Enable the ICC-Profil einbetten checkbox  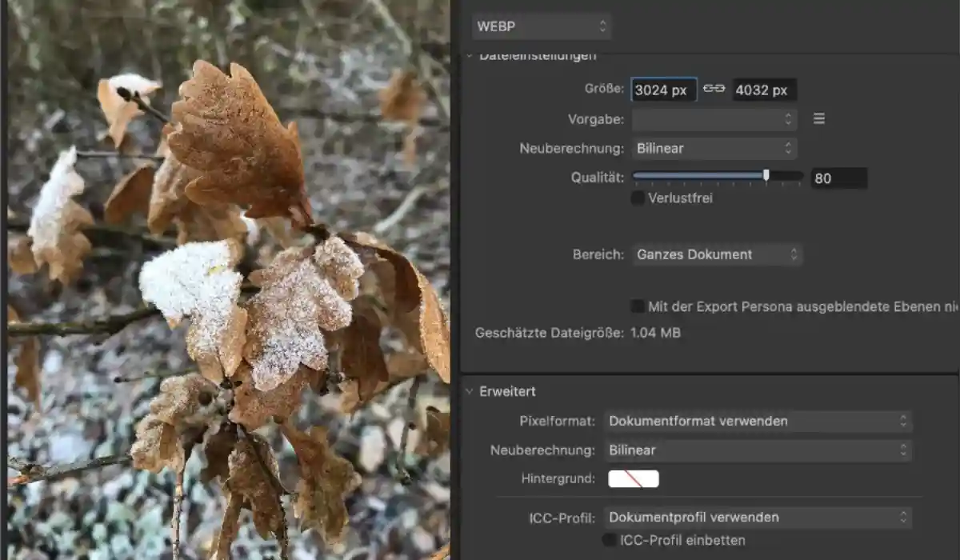click(x=610, y=541)
